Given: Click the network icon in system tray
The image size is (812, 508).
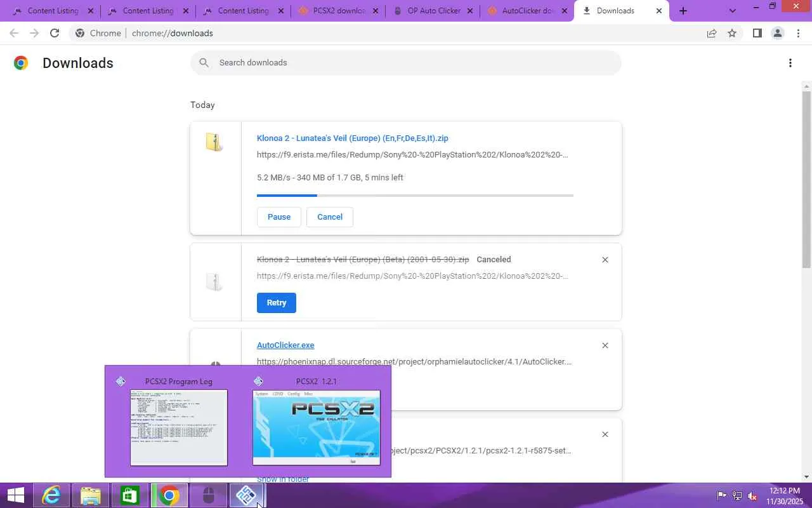Looking at the screenshot, I should tap(737, 496).
